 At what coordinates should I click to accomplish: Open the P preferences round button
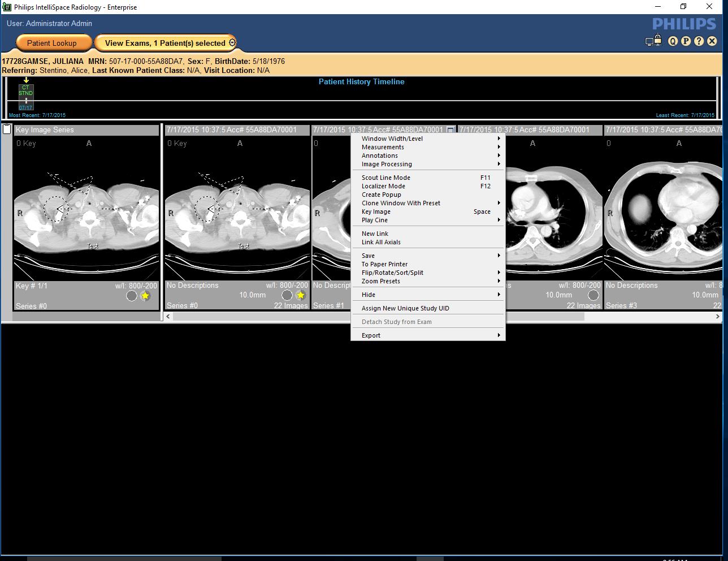coord(686,41)
